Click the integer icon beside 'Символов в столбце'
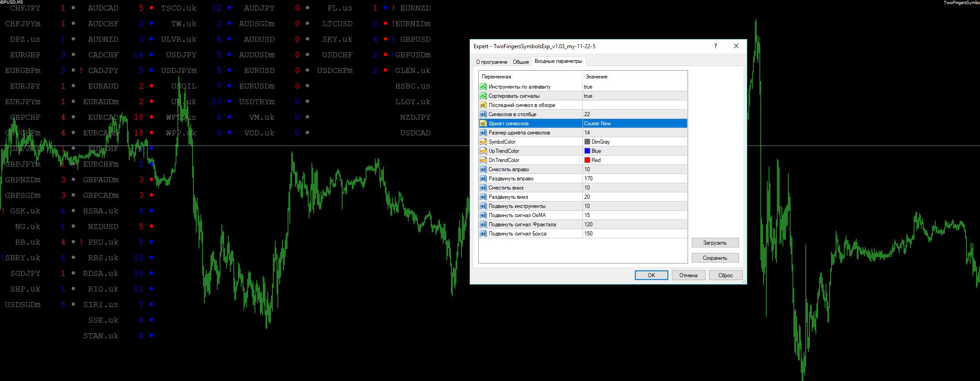The width and height of the screenshot is (980, 381). coord(483,114)
